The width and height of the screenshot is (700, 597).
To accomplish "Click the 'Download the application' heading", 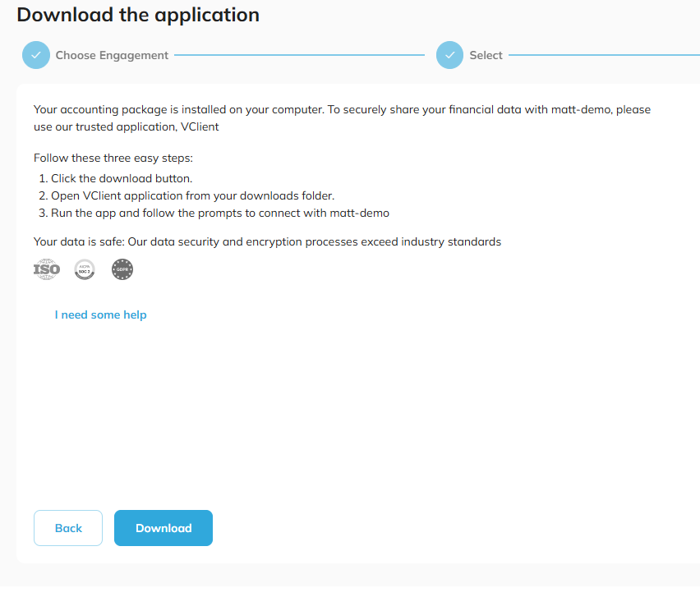I will click(138, 15).
